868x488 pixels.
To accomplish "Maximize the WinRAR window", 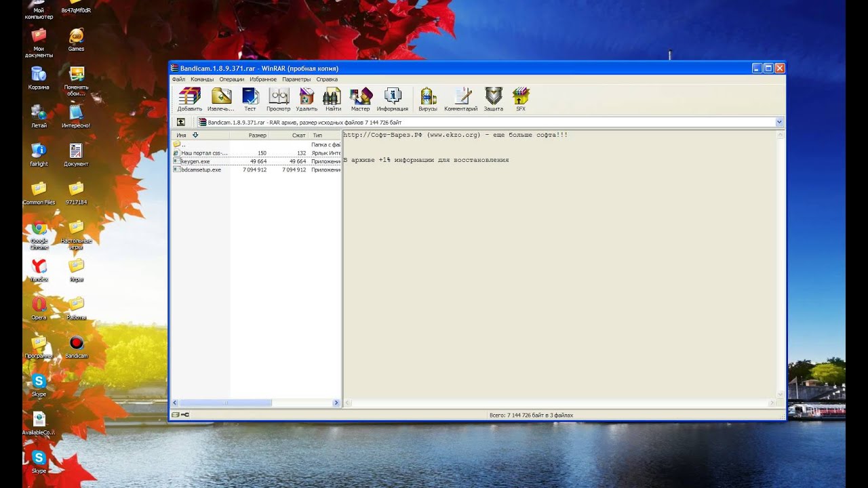I will click(768, 68).
